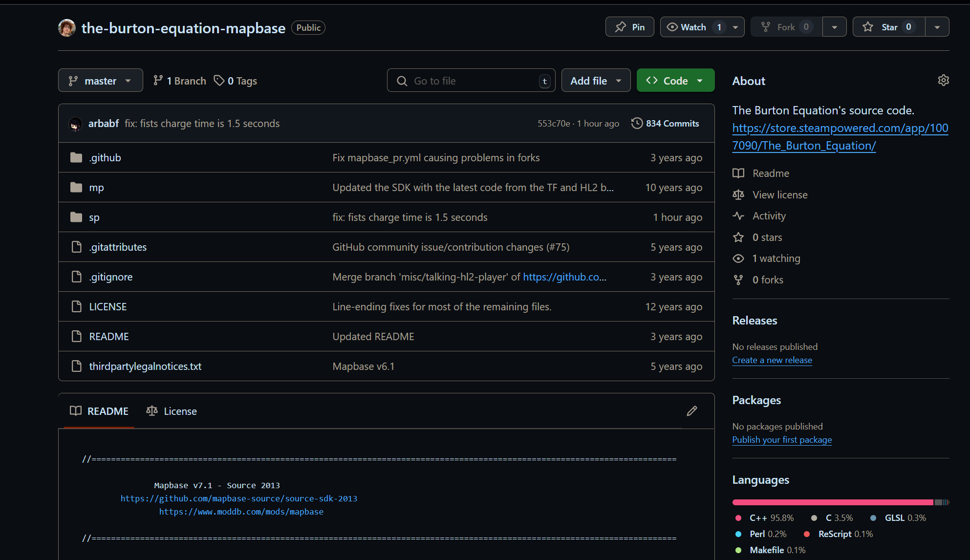Click the Makefile 0.1% language entry
The height and width of the screenshot is (560, 970).
(770, 550)
